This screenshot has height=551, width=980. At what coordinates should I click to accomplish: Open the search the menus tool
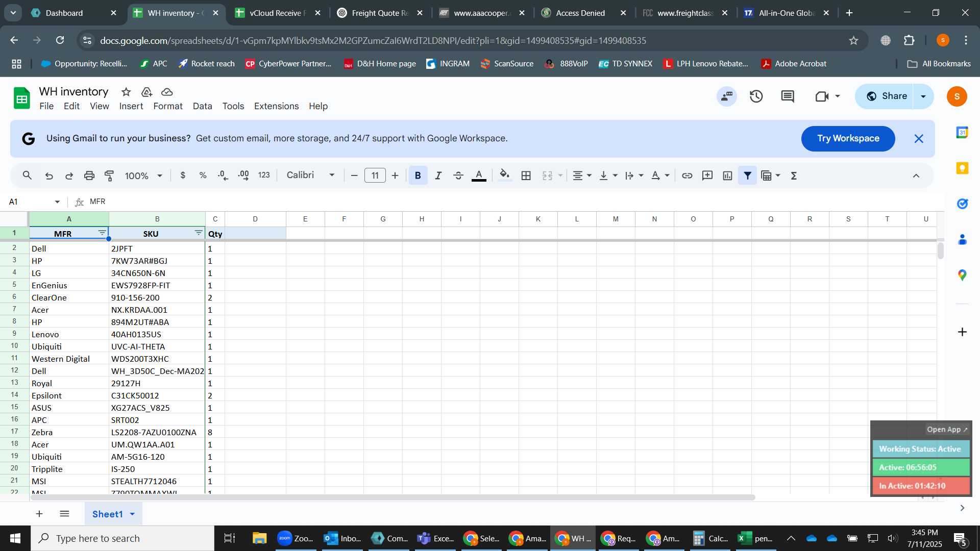tap(28, 176)
